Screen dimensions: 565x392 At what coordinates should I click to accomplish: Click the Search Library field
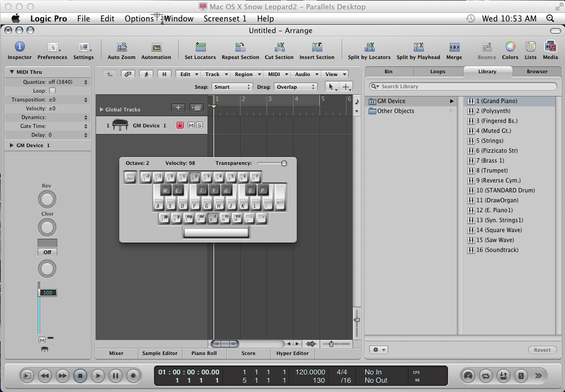(463, 87)
